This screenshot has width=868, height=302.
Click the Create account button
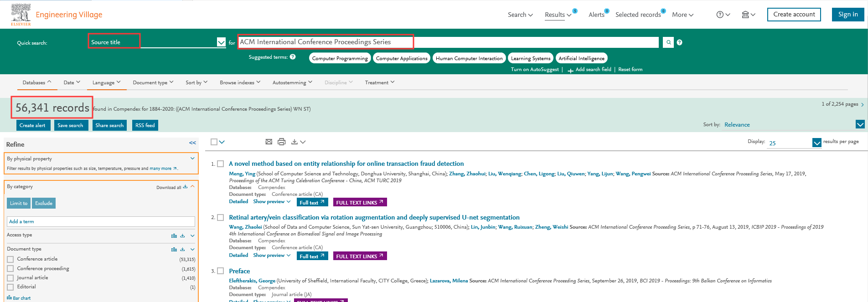(794, 15)
